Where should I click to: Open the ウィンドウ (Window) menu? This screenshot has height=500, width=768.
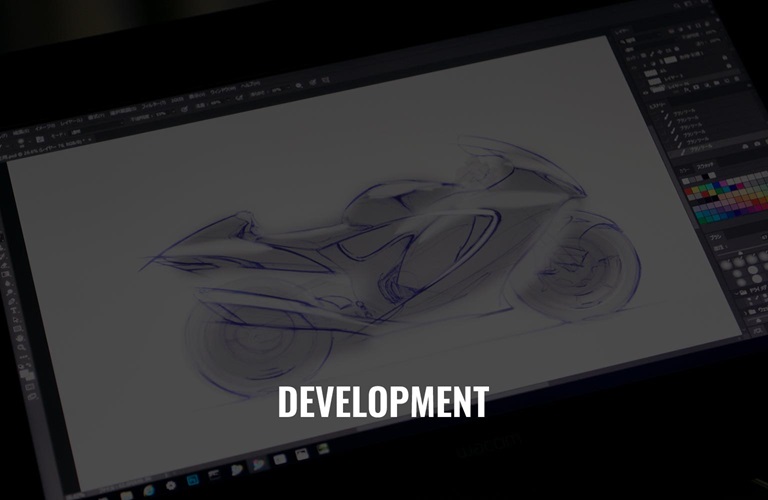pos(223,91)
